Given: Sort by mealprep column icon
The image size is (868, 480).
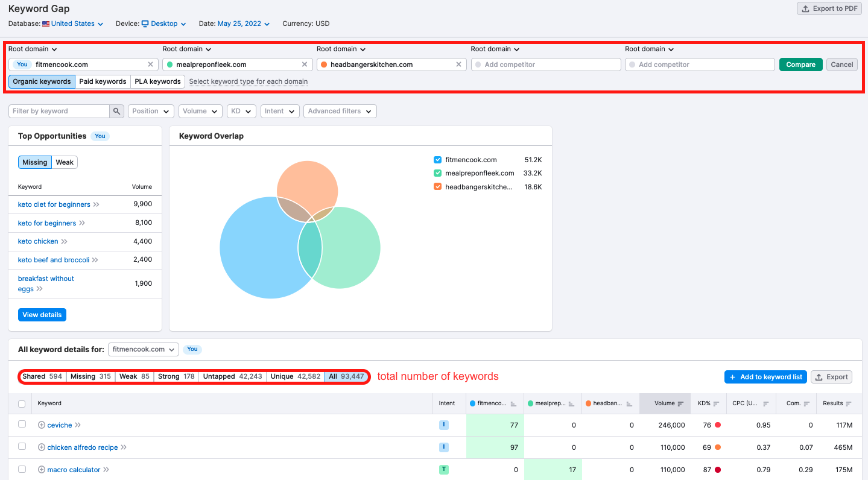Looking at the screenshot, I should 571,403.
